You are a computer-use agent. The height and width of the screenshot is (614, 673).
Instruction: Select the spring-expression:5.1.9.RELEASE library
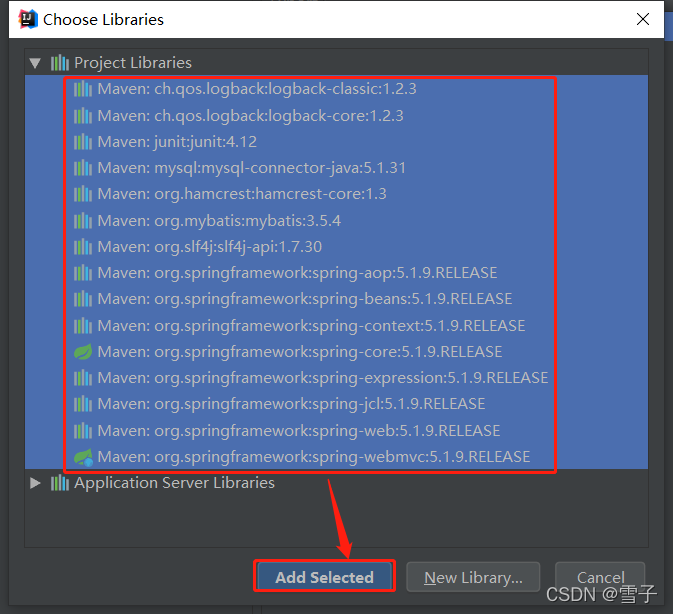(336, 378)
